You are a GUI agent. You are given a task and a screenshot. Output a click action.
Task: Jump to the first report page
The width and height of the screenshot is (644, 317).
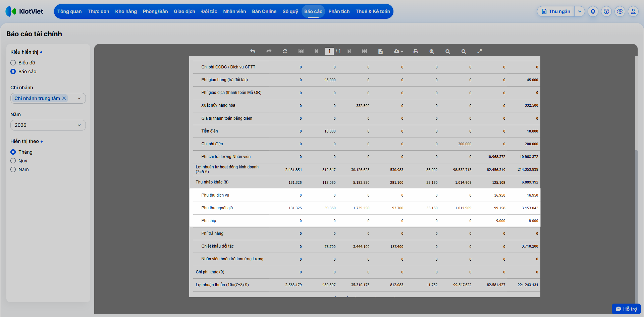pyautogui.click(x=301, y=51)
